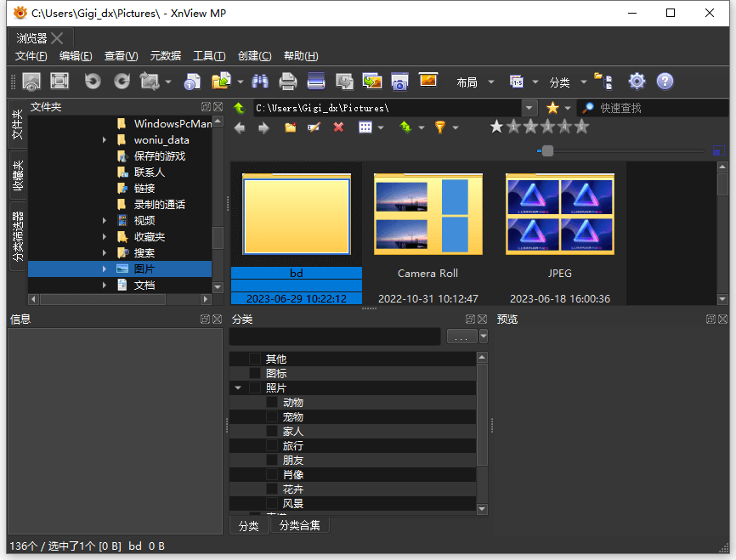Expand the address path dropdown arrow
The width and height of the screenshot is (736, 560).
click(529, 108)
